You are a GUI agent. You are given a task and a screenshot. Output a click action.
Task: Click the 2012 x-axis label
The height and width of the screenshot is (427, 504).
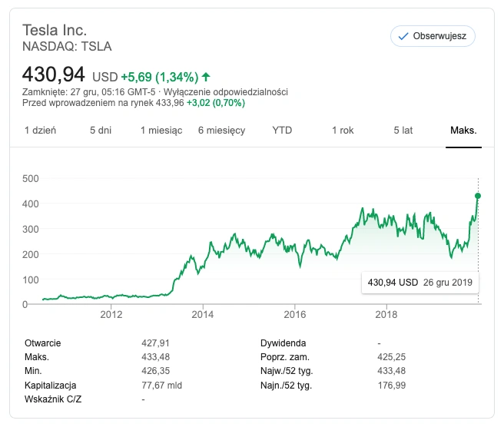point(111,314)
